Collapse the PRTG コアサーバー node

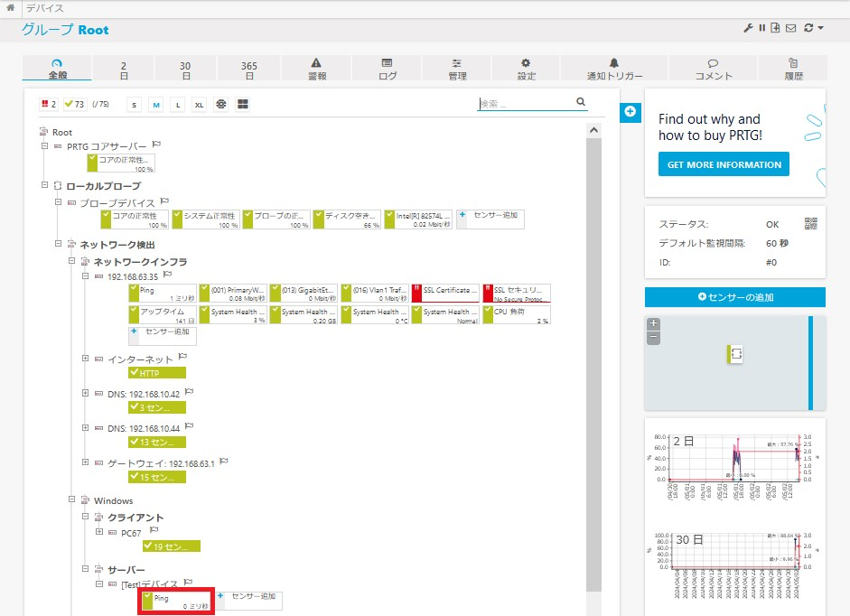coord(44,145)
